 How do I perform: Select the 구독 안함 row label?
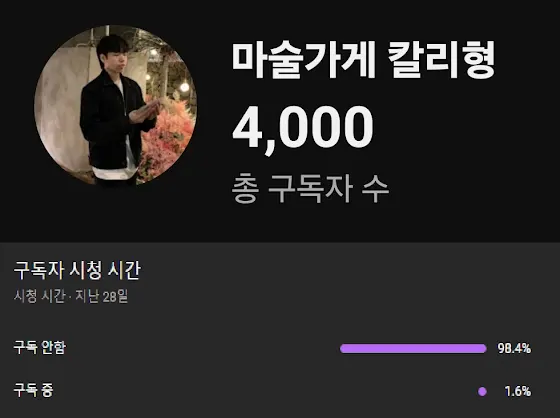[x=40, y=347]
